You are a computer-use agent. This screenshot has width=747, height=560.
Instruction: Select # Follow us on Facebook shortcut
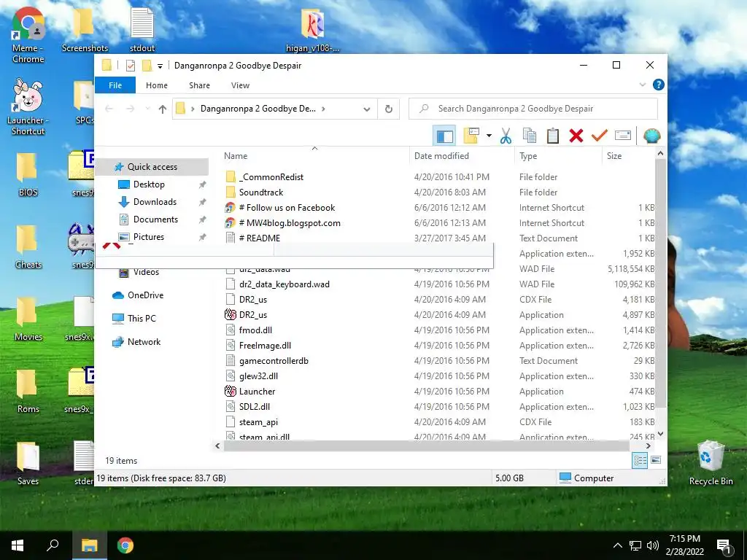click(x=287, y=208)
